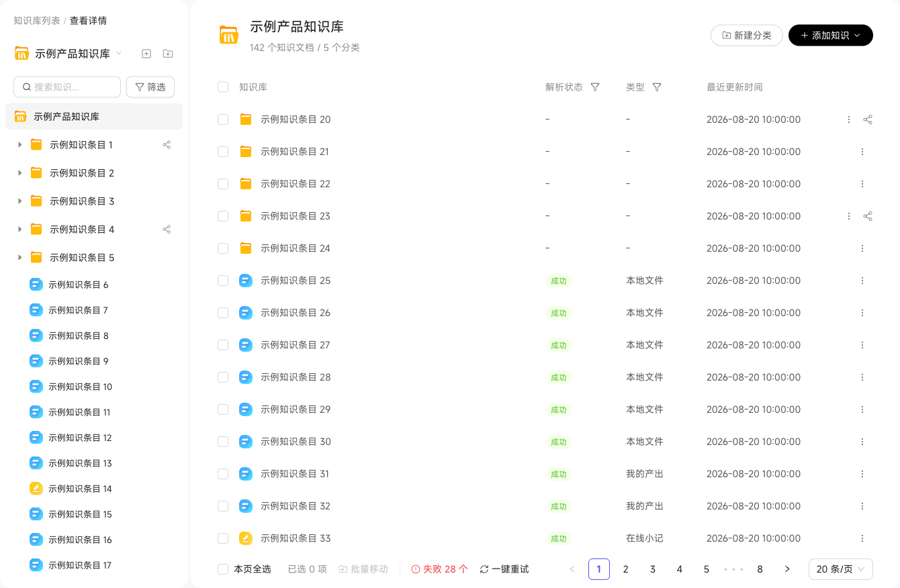Go to next page with right arrow
Viewport: 900px width, 588px height.
[x=787, y=569]
